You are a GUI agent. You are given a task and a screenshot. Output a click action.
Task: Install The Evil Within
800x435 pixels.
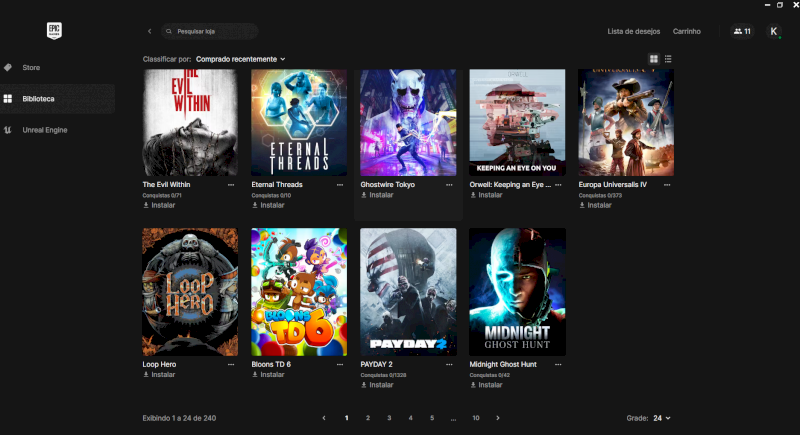point(159,205)
